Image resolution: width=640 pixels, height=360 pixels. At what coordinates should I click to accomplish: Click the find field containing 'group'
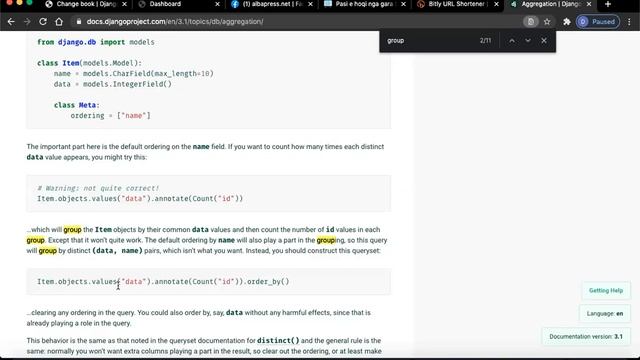click(429, 40)
